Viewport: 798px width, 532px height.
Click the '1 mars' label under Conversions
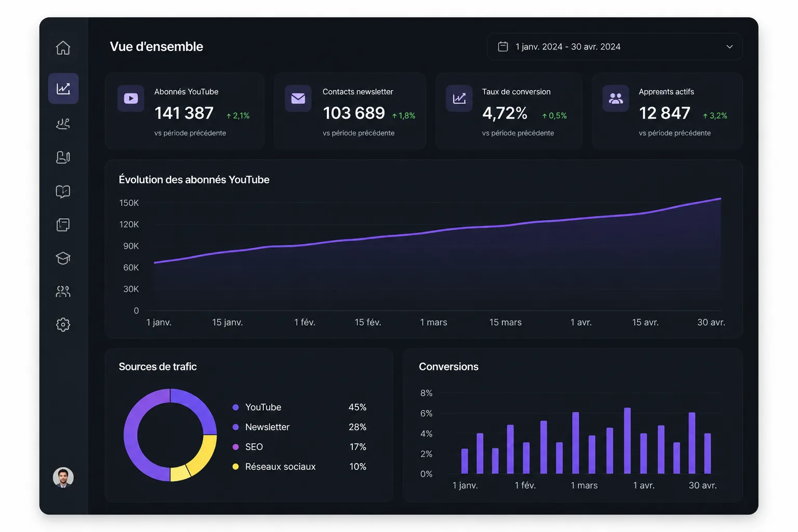tap(584, 485)
